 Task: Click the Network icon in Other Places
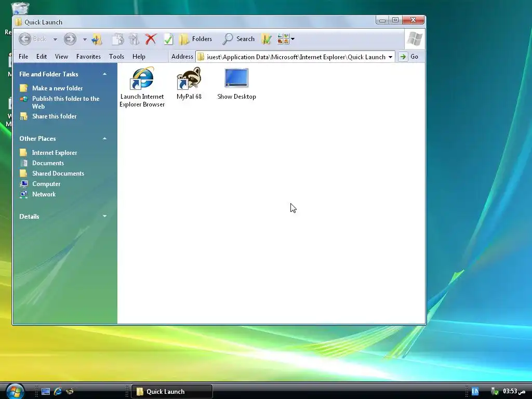click(23, 194)
